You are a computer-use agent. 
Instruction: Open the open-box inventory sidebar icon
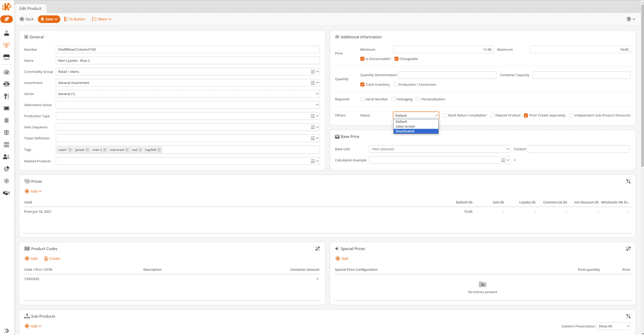[7, 84]
